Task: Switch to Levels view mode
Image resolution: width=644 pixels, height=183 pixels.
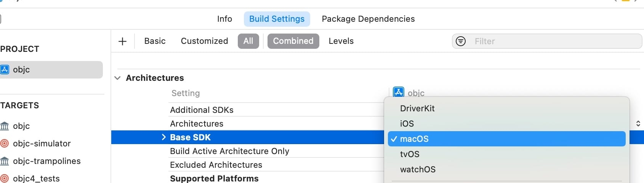Action: [341, 41]
